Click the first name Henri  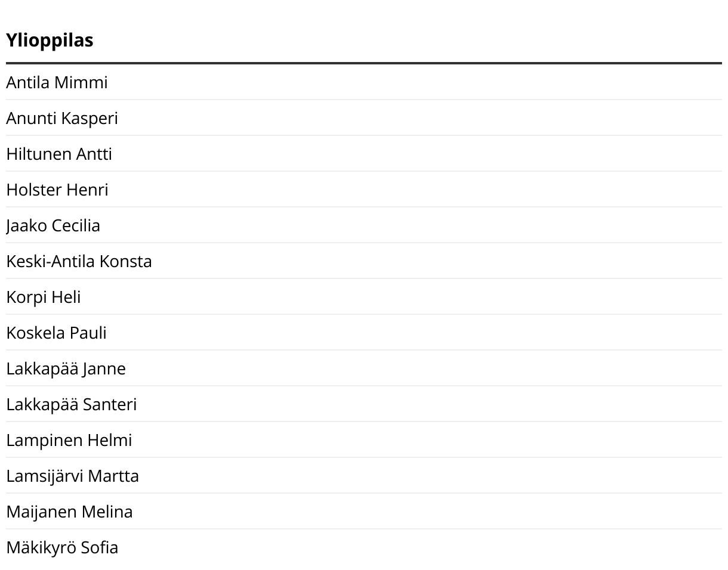87,190
